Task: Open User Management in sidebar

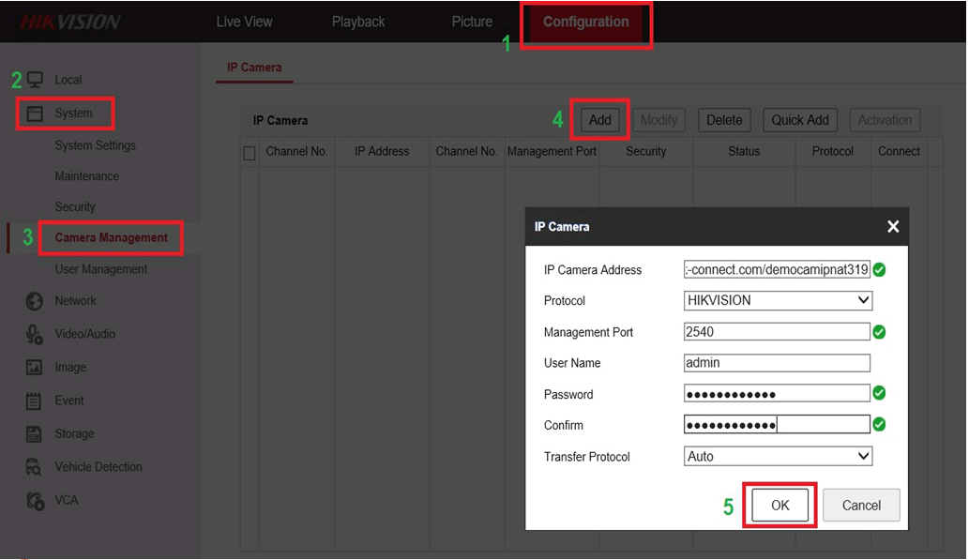Action: point(100,269)
